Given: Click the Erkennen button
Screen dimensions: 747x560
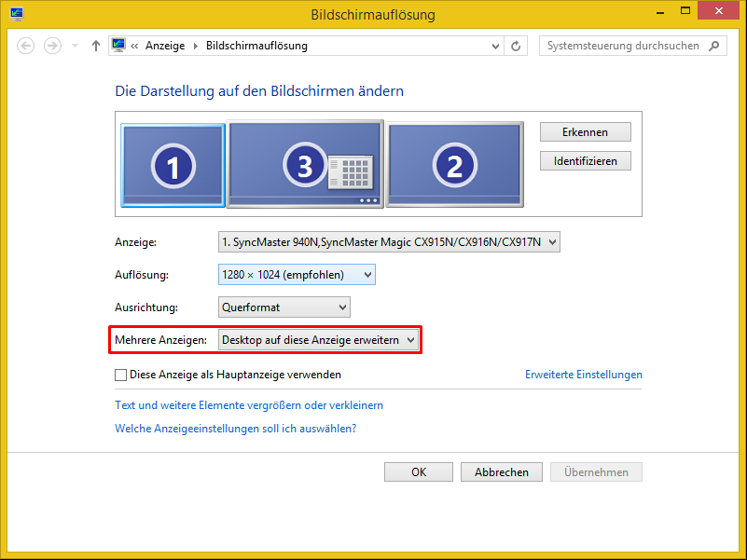Looking at the screenshot, I should (585, 131).
